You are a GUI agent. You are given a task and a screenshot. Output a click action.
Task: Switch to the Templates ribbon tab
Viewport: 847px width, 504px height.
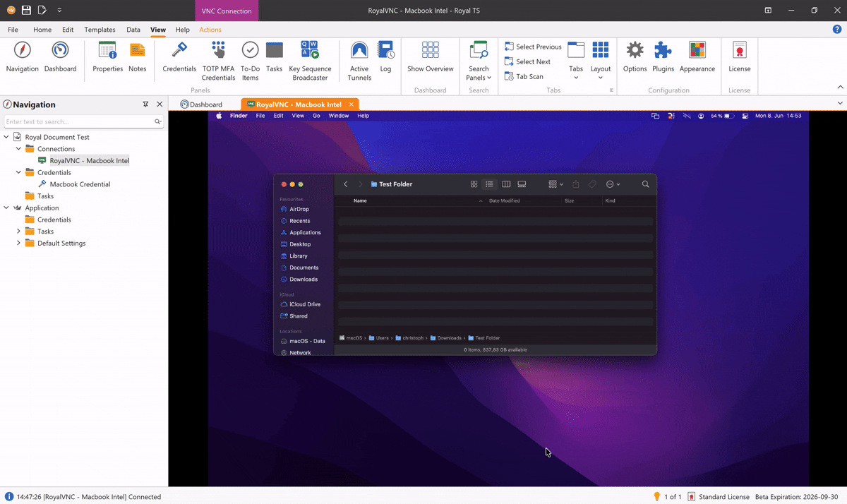coord(100,30)
